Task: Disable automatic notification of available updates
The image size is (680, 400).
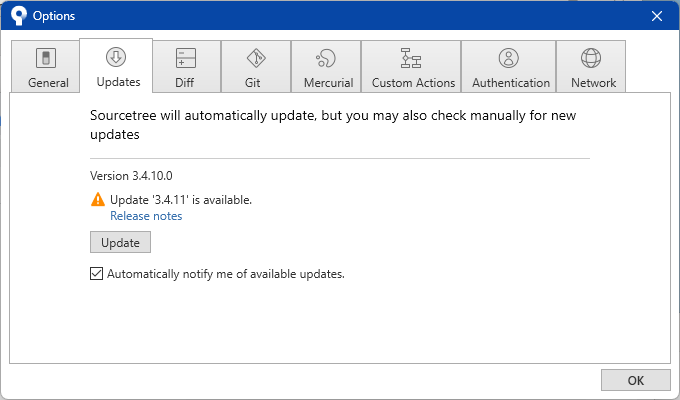Action: click(97, 274)
